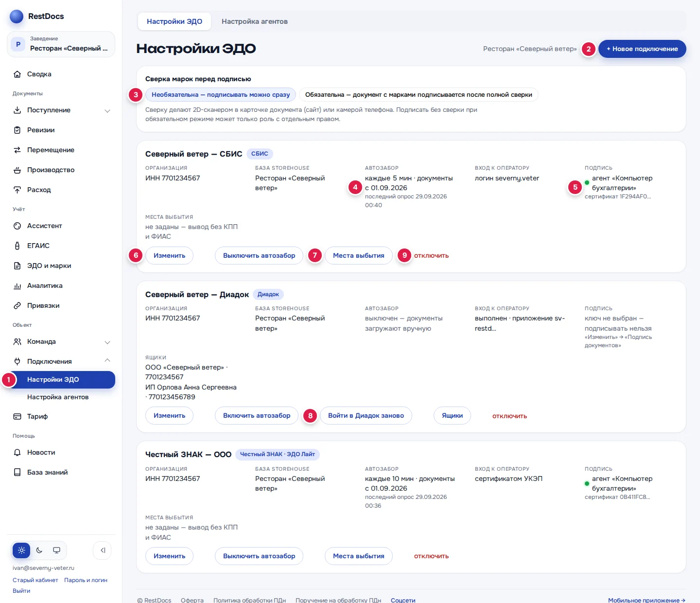Open the Мобильное приложение link
700x603 pixels.
tap(647, 600)
